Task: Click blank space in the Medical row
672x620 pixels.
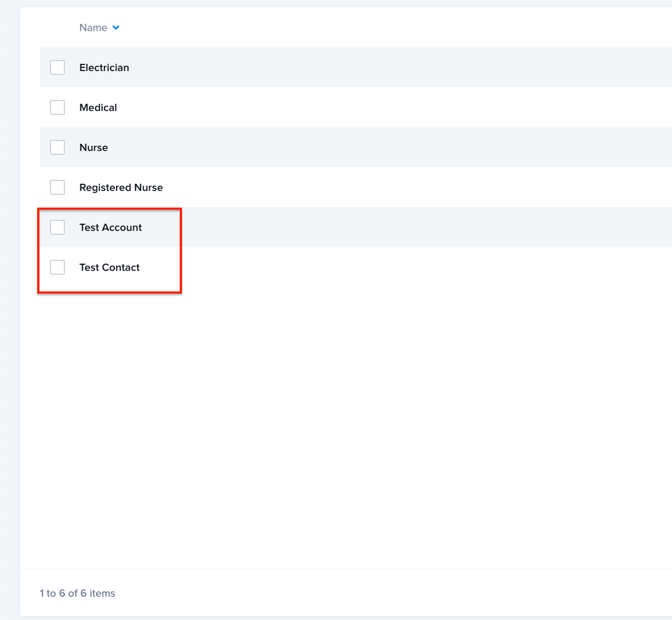Action: click(x=388, y=108)
